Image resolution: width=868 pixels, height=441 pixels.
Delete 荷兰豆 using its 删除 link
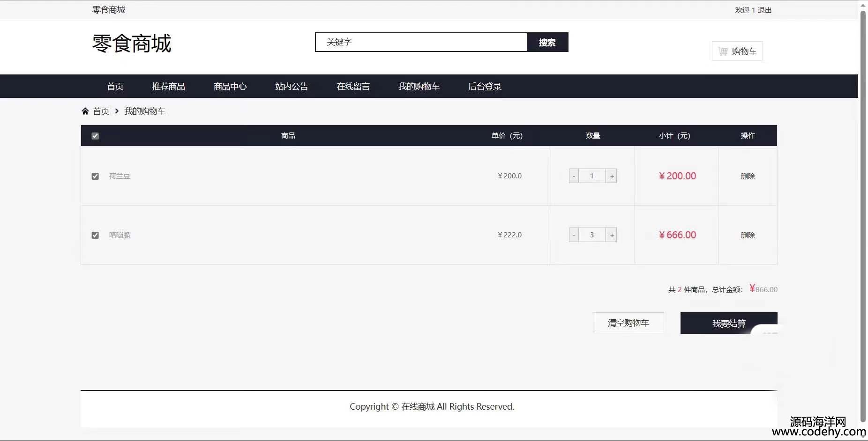pos(748,176)
